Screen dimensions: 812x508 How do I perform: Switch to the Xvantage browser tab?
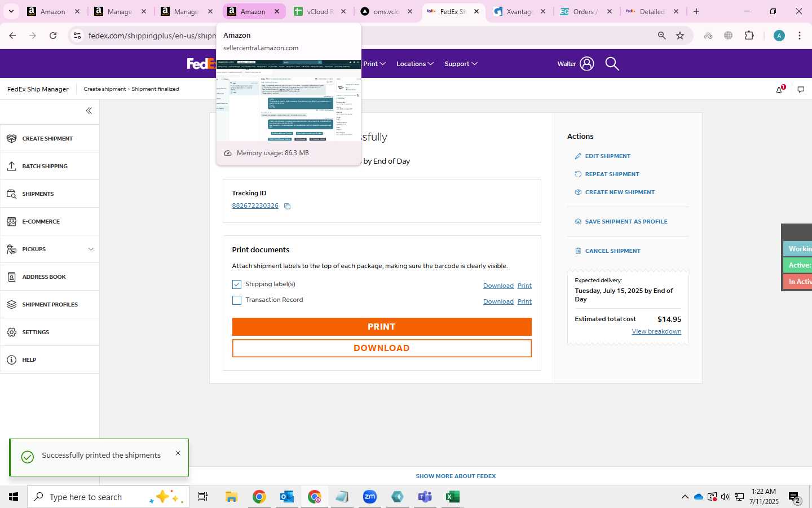520,11
